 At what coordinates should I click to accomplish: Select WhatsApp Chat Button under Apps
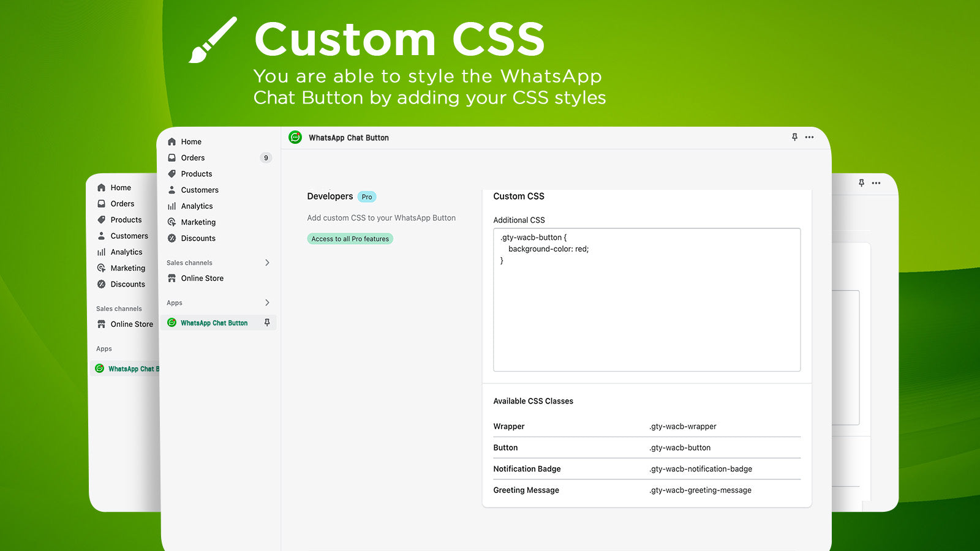pyautogui.click(x=214, y=323)
